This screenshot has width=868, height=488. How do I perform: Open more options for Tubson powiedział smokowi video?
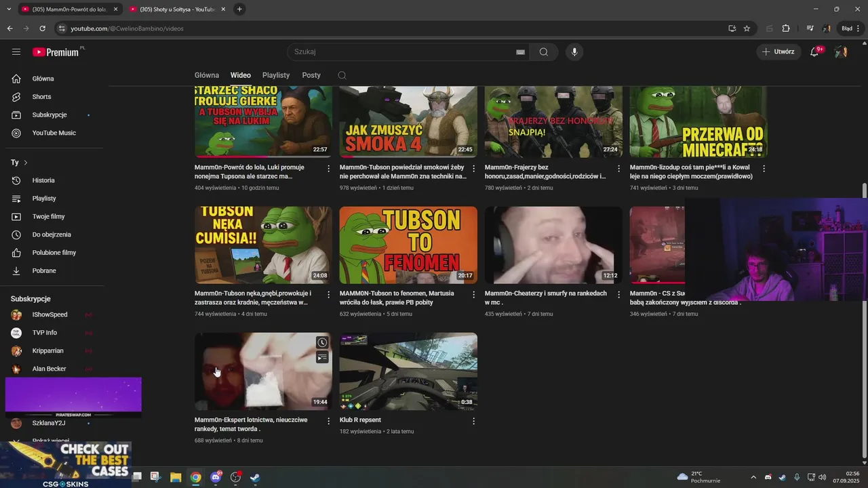(473, 168)
